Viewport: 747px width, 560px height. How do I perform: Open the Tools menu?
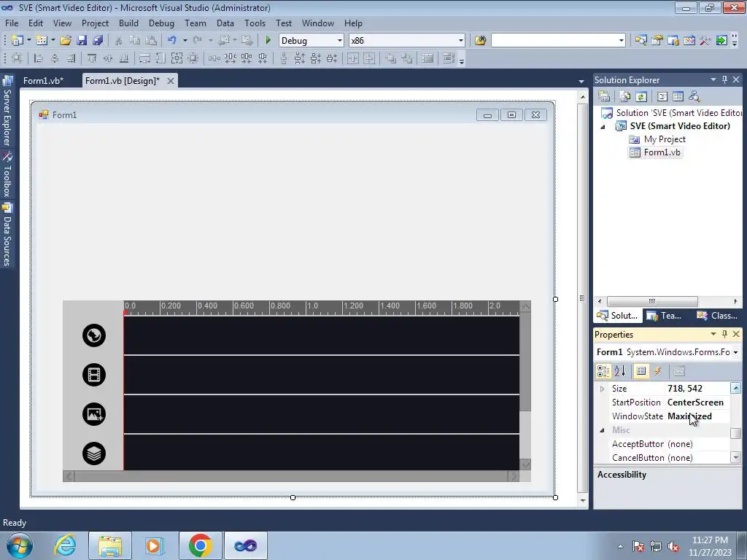(x=255, y=23)
